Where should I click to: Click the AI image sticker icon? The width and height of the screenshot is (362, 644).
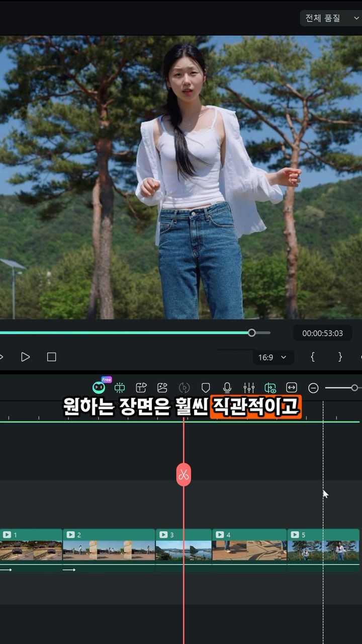162,387
